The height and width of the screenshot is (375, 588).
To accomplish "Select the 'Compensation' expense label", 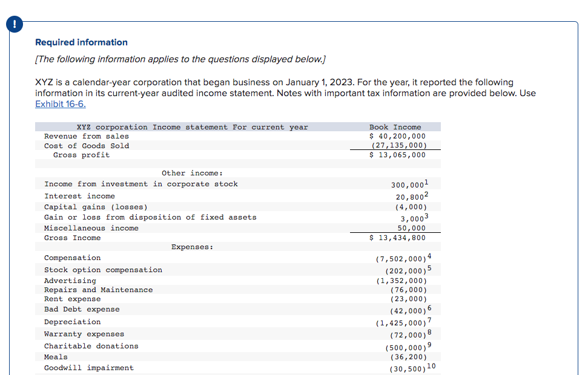I will coord(73,258).
